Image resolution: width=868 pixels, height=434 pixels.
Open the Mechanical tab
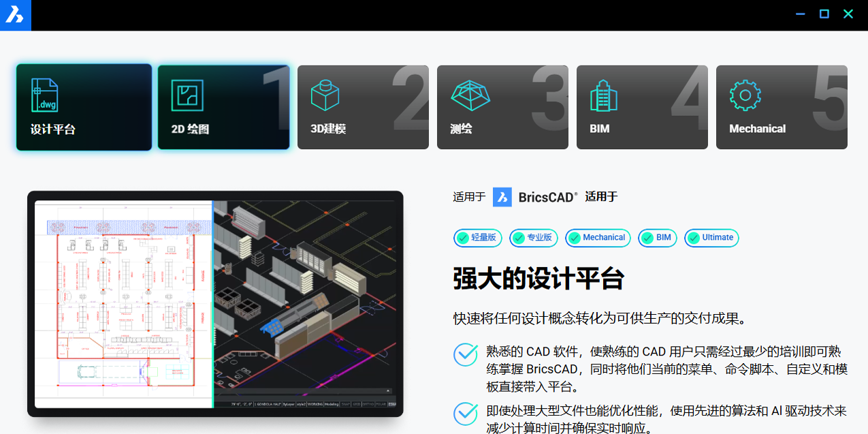781,107
